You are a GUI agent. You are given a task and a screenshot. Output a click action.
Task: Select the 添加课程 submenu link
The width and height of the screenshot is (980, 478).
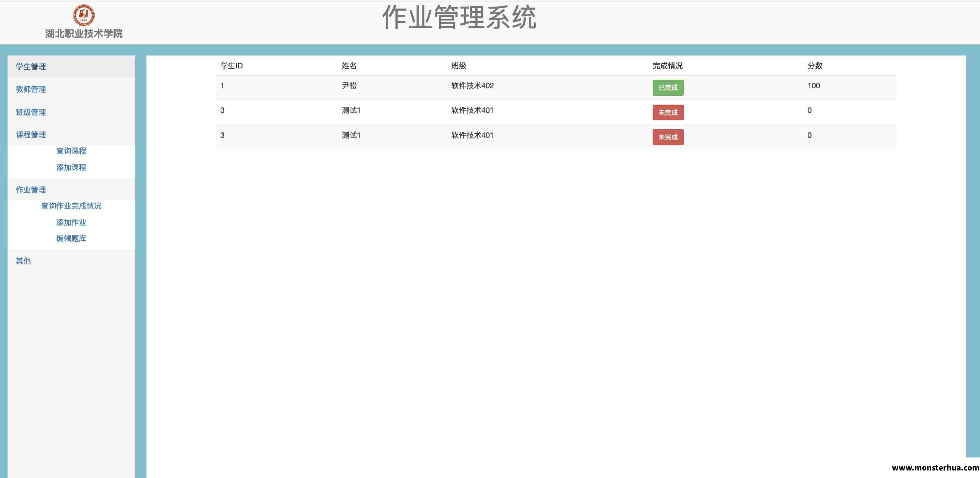(71, 167)
